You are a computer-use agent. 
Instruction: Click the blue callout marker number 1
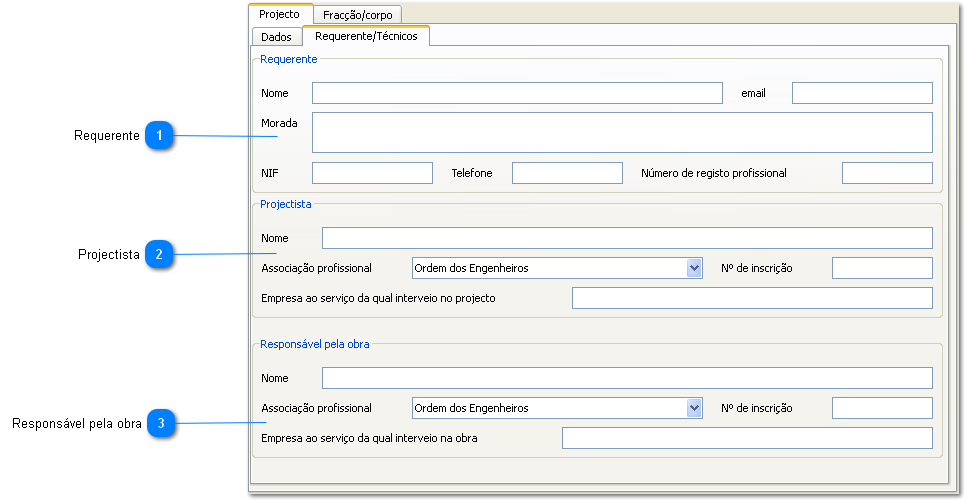159,136
